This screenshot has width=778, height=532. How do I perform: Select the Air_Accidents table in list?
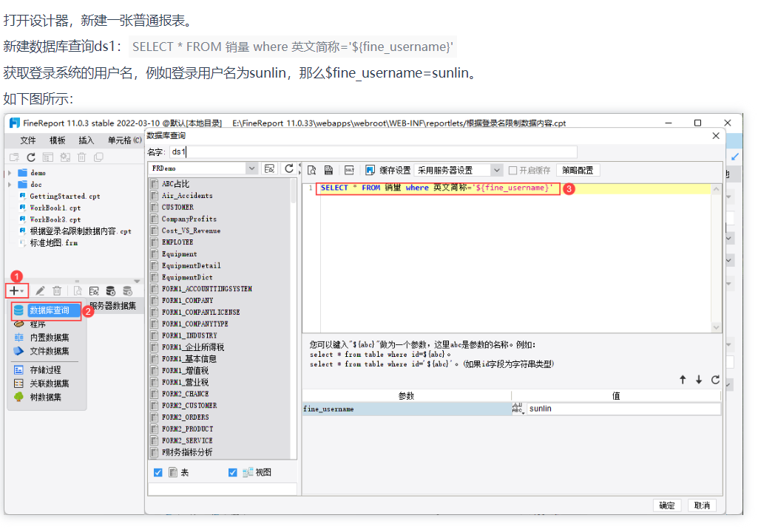point(187,196)
